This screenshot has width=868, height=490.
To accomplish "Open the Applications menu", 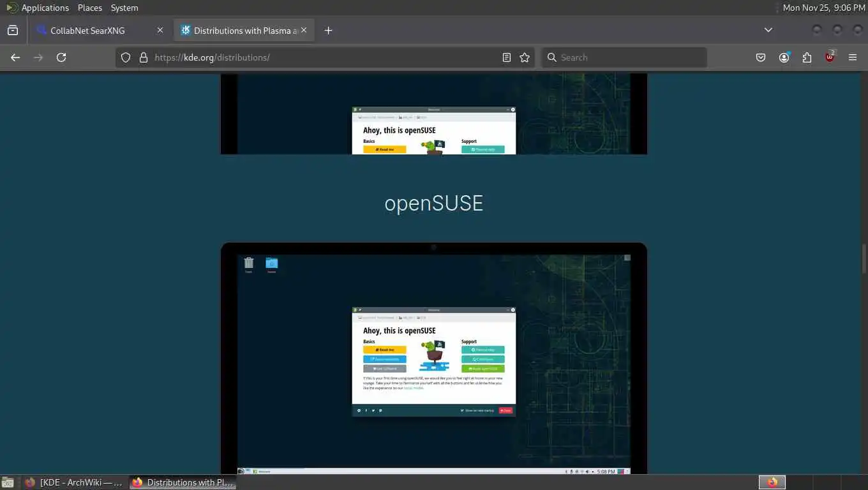I will tap(45, 8).
